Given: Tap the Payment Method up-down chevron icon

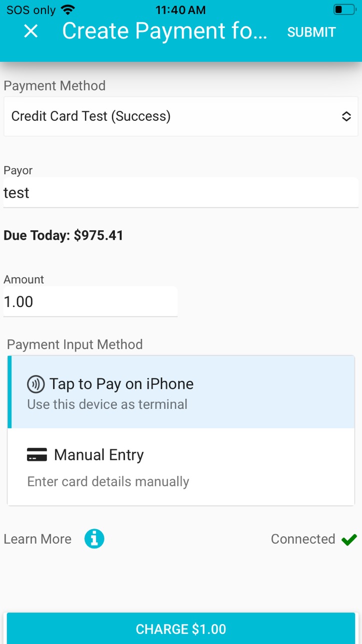Looking at the screenshot, I should pos(347,116).
